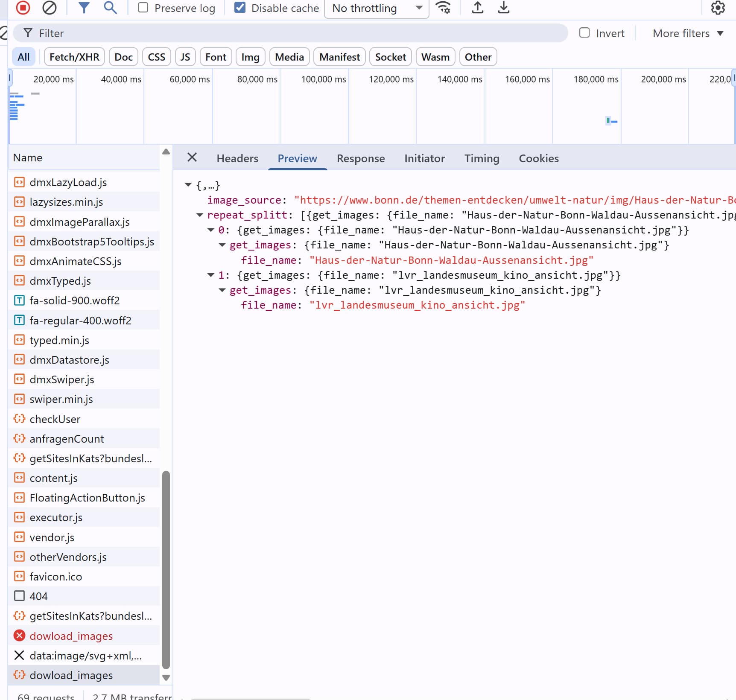Image resolution: width=736 pixels, height=700 pixels.
Task: Open the Timing tab
Action: [482, 158]
